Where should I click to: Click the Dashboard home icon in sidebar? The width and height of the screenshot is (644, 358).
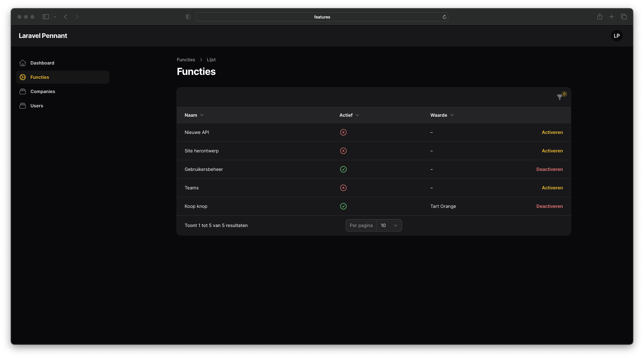click(x=23, y=63)
